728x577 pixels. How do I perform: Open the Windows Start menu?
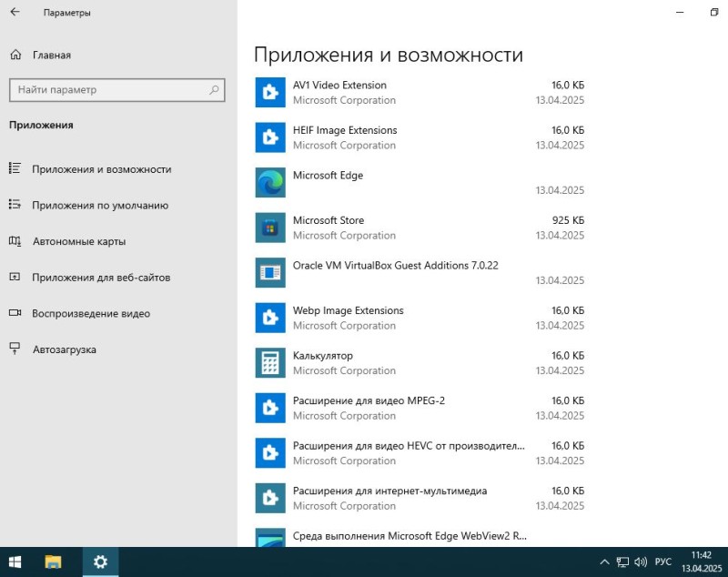pos(15,562)
